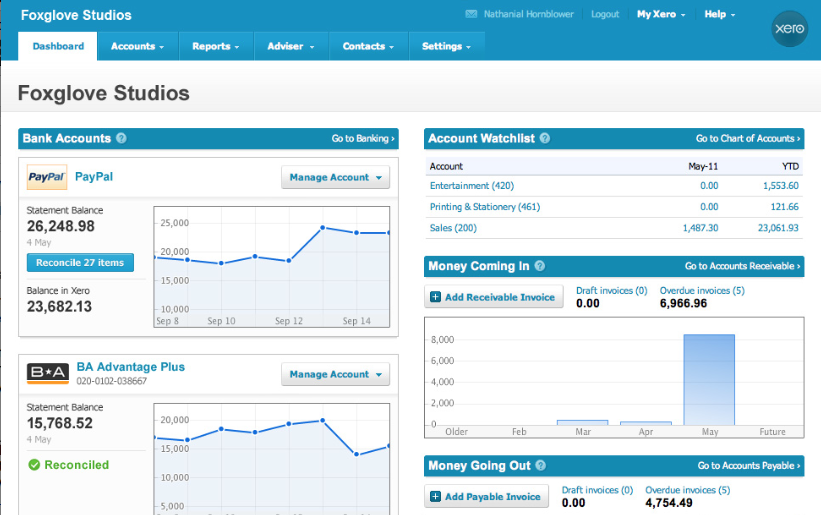Image resolution: width=821 pixels, height=515 pixels.
Task: Click the PayPal logo icon
Action: coord(46,177)
